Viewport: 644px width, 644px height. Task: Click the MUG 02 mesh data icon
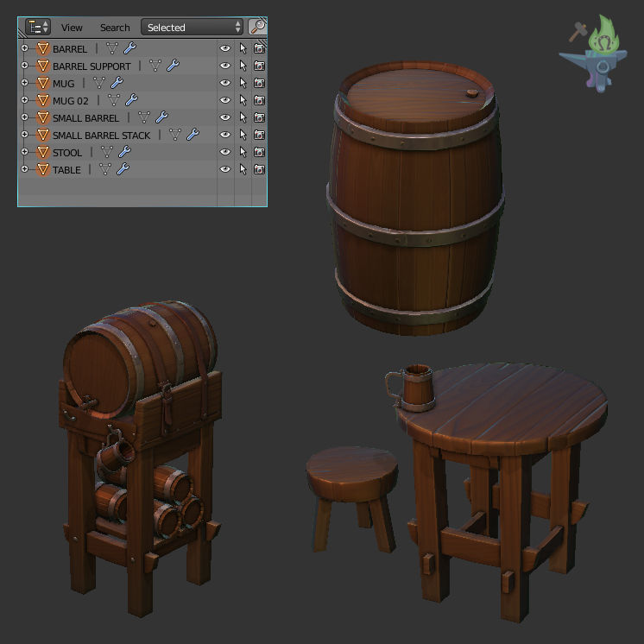pos(113,100)
